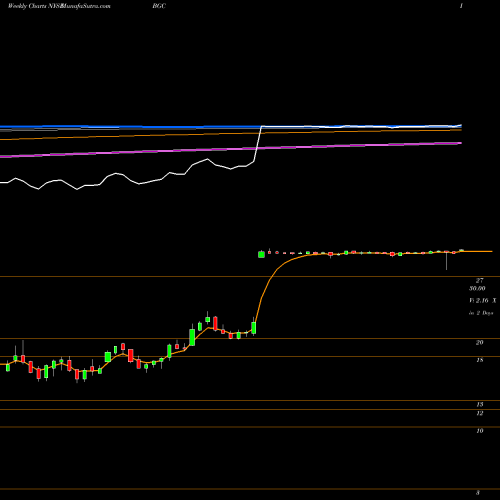The height and width of the screenshot is (500, 500).
Task: Click the price axis label 20
Action: [x=479, y=342]
